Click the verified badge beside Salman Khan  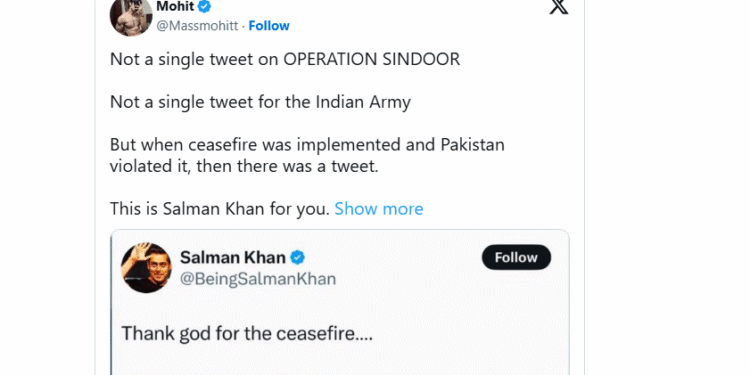(x=298, y=257)
